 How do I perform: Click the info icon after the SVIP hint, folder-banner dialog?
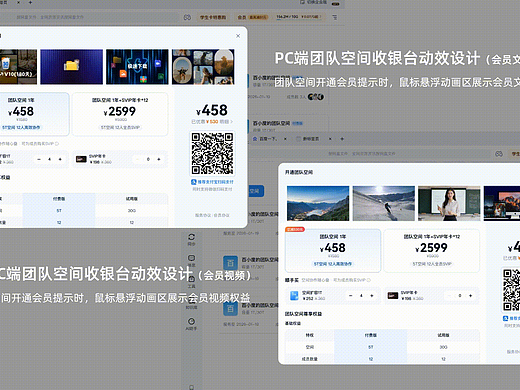pos(57,144)
